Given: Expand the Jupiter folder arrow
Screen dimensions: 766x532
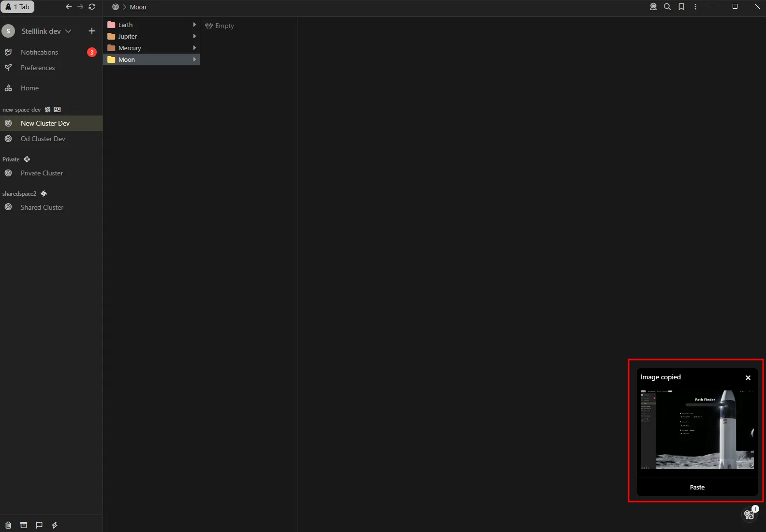Looking at the screenshot, I should pos(194,36).
